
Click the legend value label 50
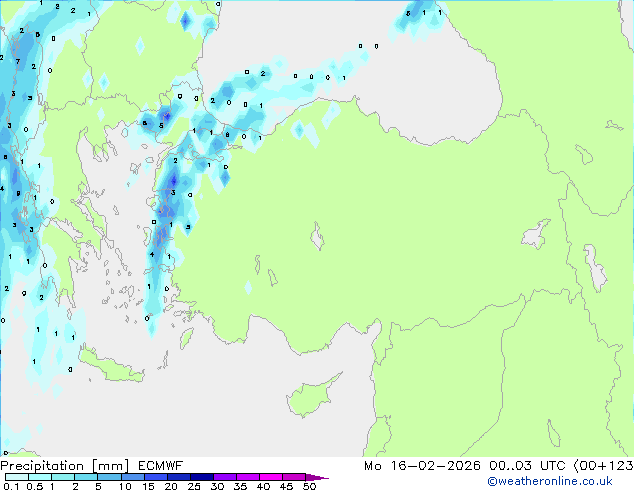coord(309,486)
